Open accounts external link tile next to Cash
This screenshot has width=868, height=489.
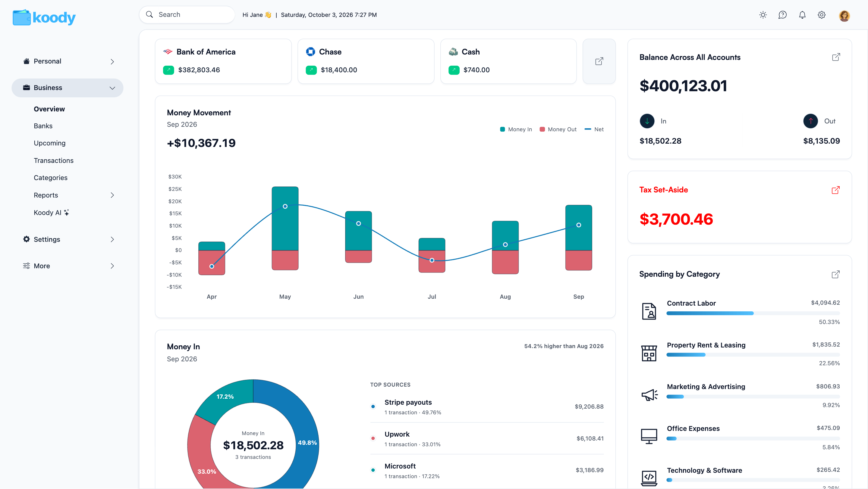coord(599,61)
